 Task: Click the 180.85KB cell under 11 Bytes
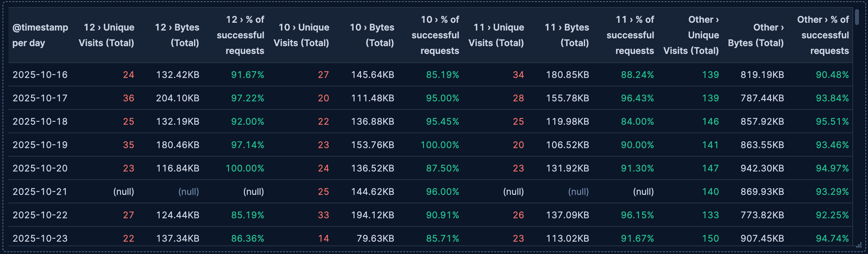567,75
